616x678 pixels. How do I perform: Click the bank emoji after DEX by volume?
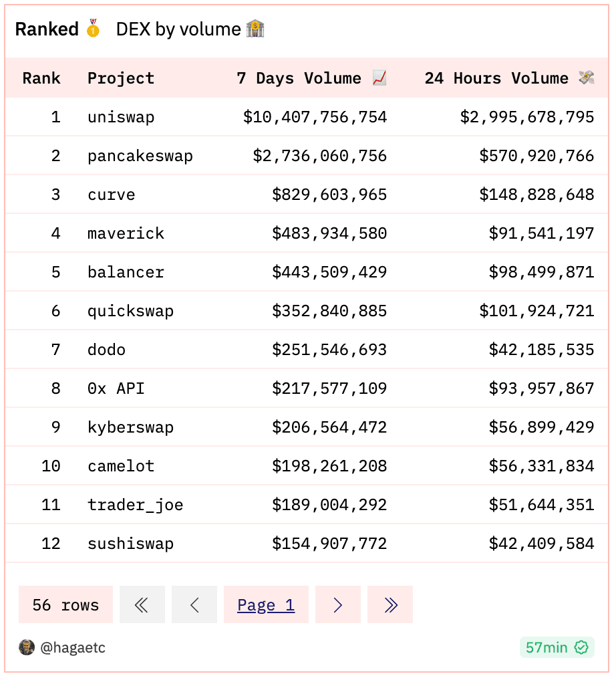tap(255, 29)
